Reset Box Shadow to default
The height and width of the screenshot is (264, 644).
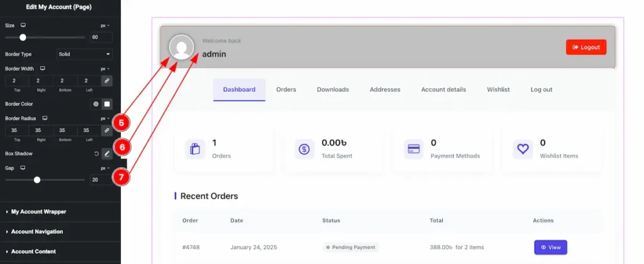click(x=96, y=154)
